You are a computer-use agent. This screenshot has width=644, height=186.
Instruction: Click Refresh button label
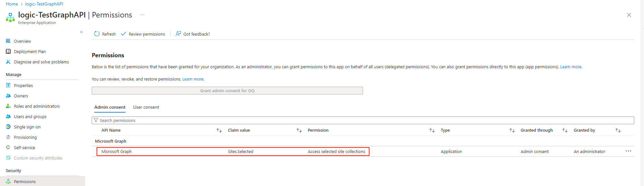pos(109,34)
